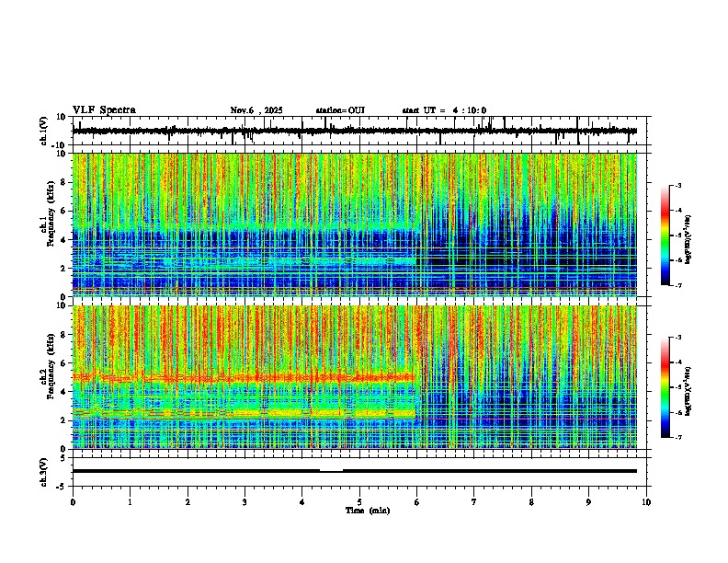Click the ch.1 voltage waveform trace
This screenshot has width=728, height=563.
[355, 131]
